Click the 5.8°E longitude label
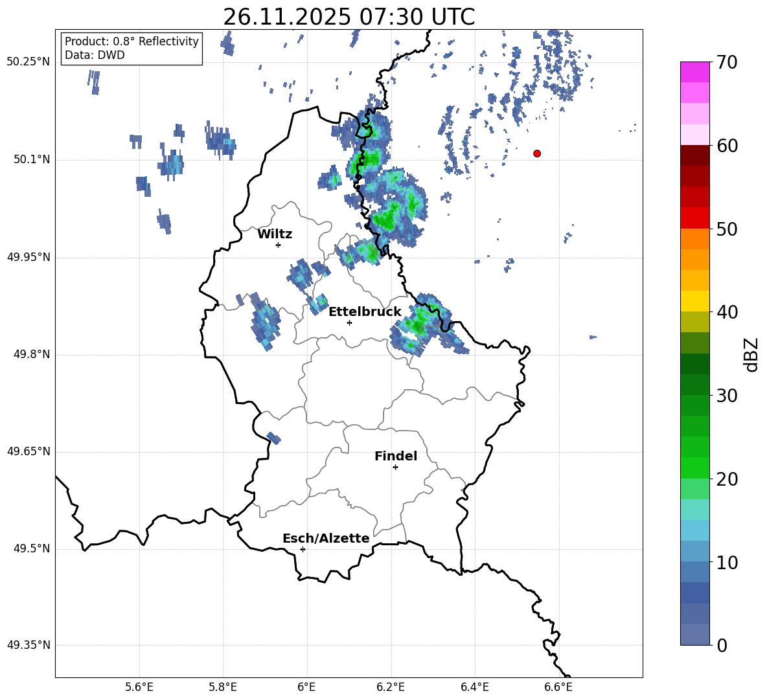Viewport: 767px width, 700px height. coord(223,687)
